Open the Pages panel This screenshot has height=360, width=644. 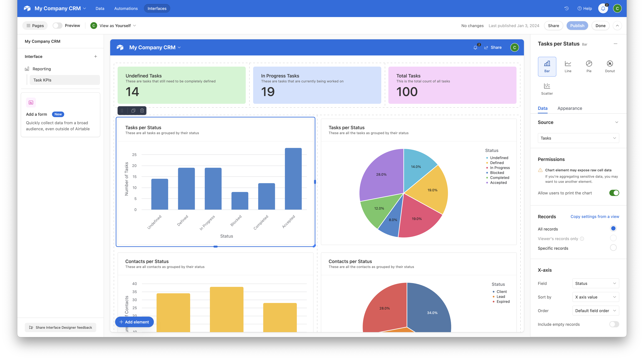click(x=35, y=25)
